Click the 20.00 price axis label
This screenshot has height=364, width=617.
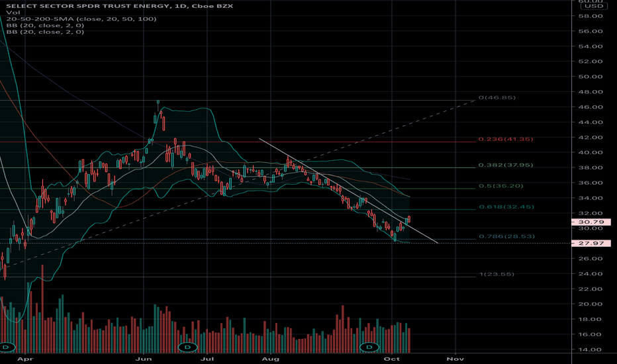click(x=591, y=304)
